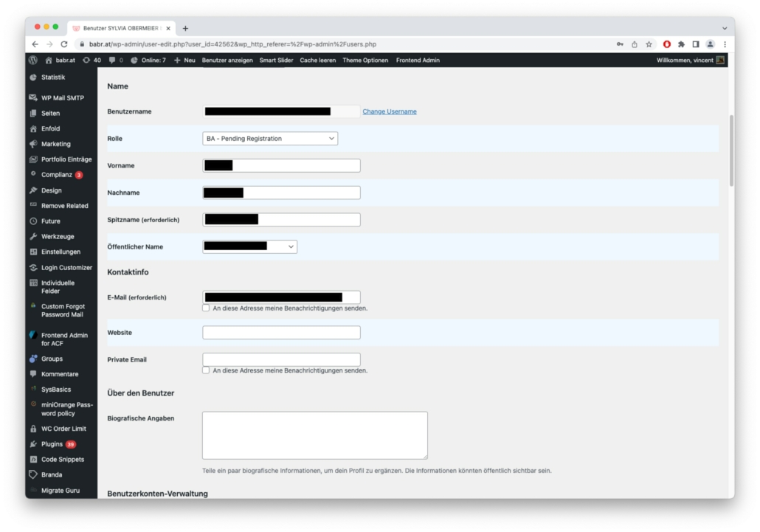Open the tab list chevron in Chrome
Screen dimensions: 760x532
724,28
